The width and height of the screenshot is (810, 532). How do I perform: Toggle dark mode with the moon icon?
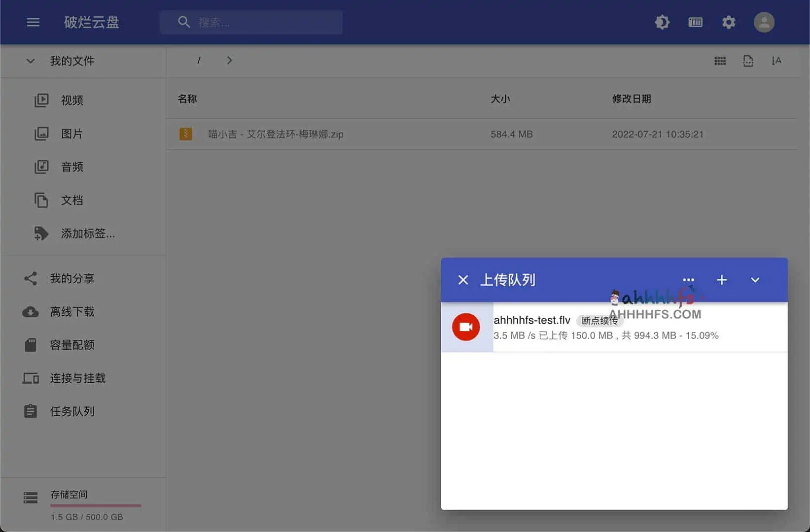pos(662,22)
